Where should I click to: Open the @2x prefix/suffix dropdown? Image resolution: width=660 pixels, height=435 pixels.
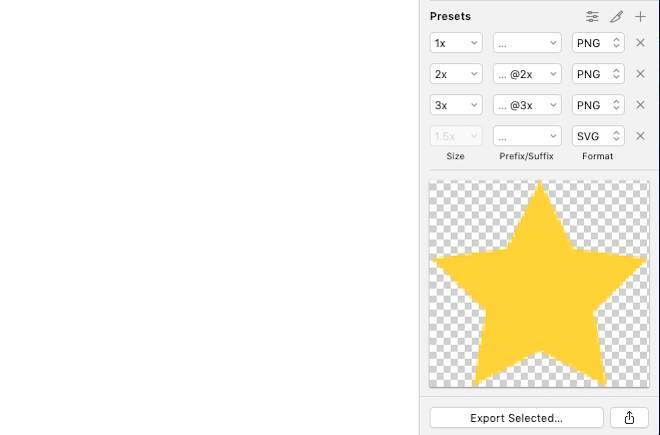(x=527, y=74)
